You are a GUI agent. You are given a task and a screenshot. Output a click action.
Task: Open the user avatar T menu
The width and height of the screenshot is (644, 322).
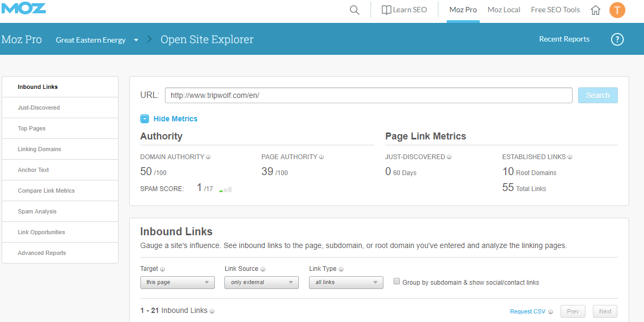tap(617, 10)
